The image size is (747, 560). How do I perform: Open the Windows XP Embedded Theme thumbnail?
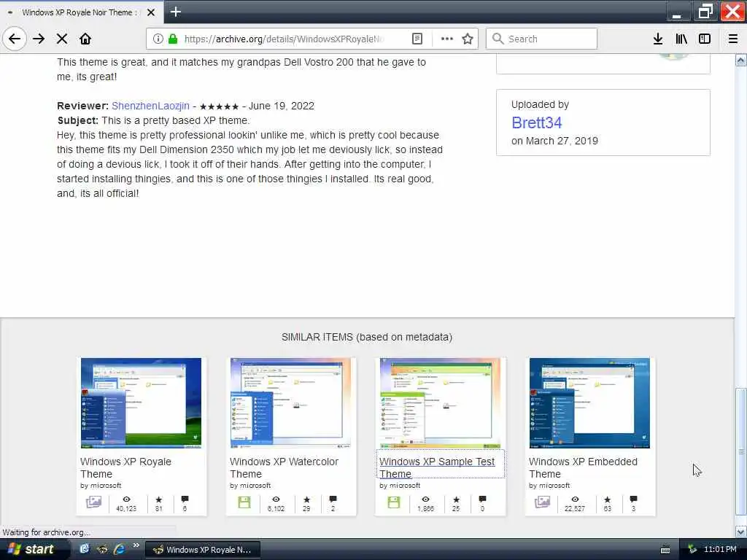(589, 402)
